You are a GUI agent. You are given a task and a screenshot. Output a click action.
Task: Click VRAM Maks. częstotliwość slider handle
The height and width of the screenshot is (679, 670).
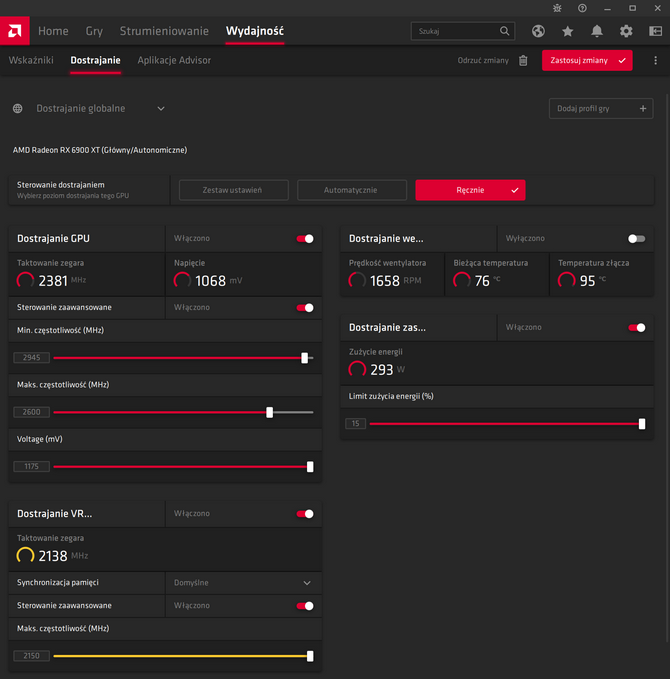click(310, 656)
